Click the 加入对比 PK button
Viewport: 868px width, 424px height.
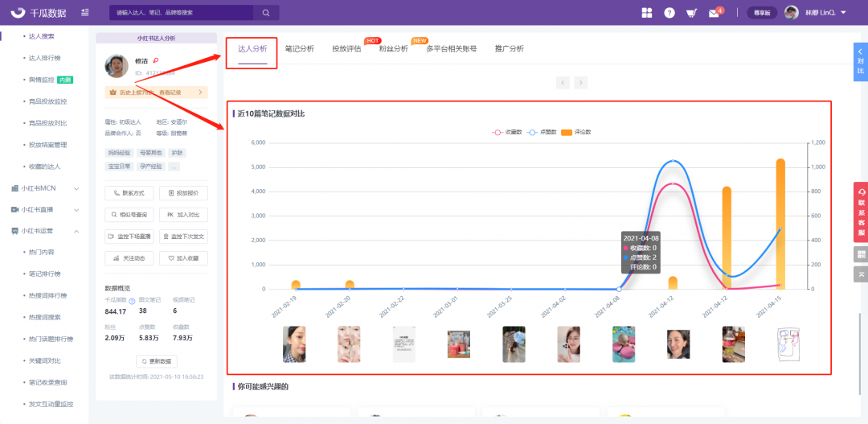(x=183, y=215)
